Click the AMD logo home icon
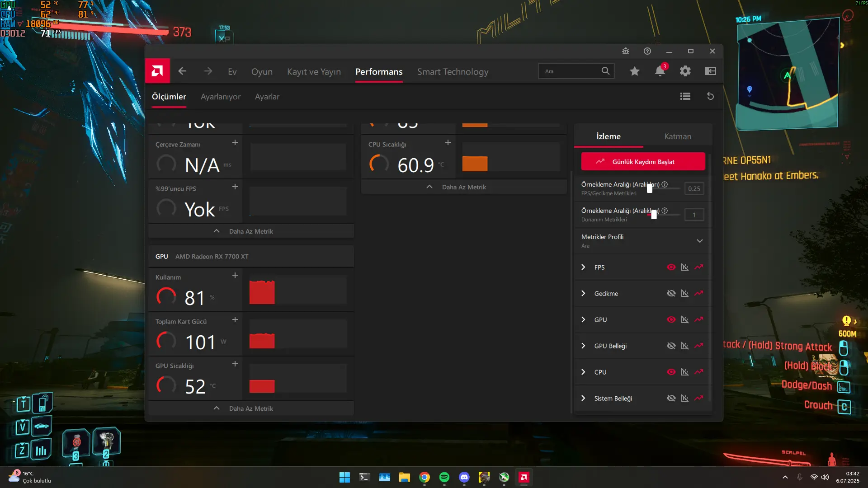Viewport: 868px width, 488px height. [157, 71]
